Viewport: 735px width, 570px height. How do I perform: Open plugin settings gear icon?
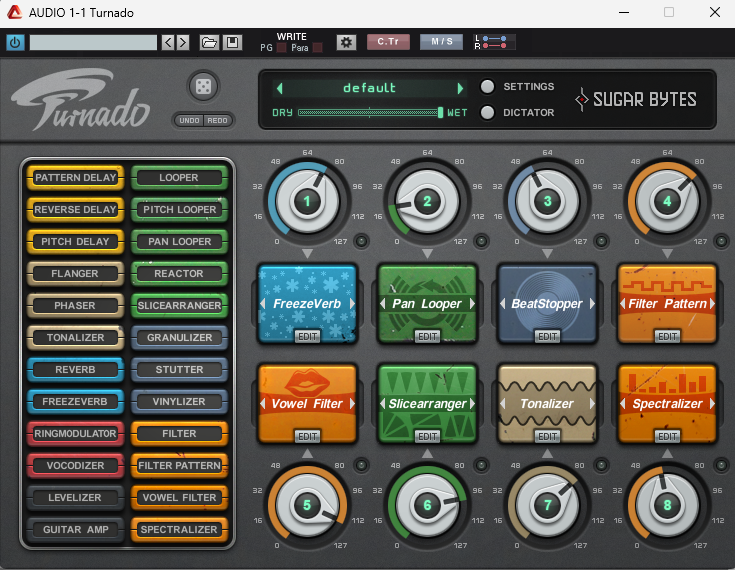point(346,43)
